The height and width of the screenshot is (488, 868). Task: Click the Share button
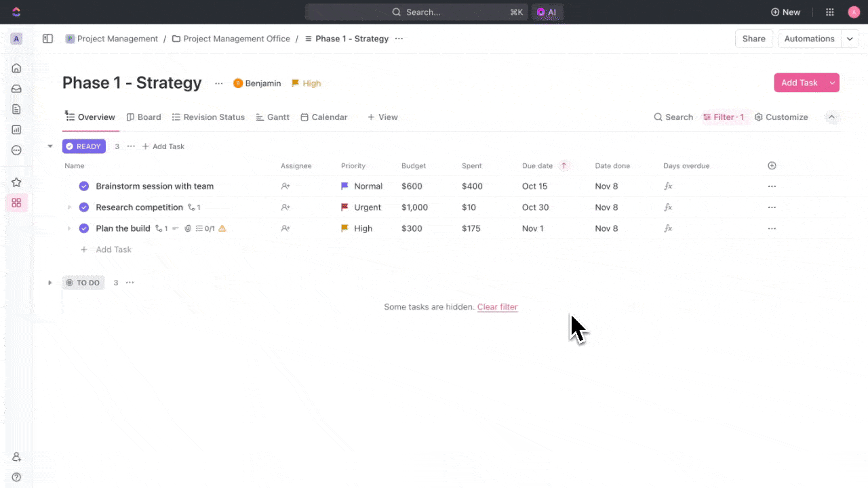(753, 39)
